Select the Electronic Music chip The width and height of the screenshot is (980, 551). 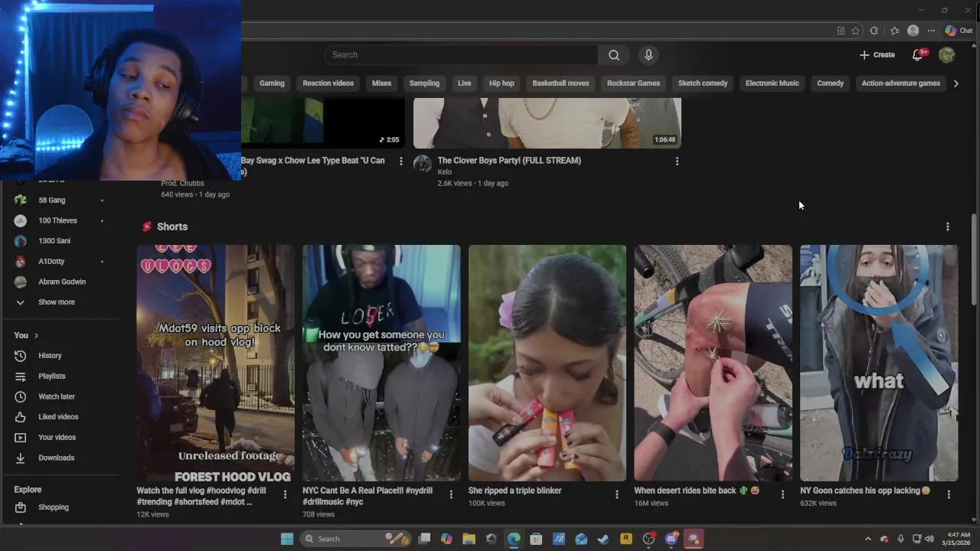click(x=772, y=83)
